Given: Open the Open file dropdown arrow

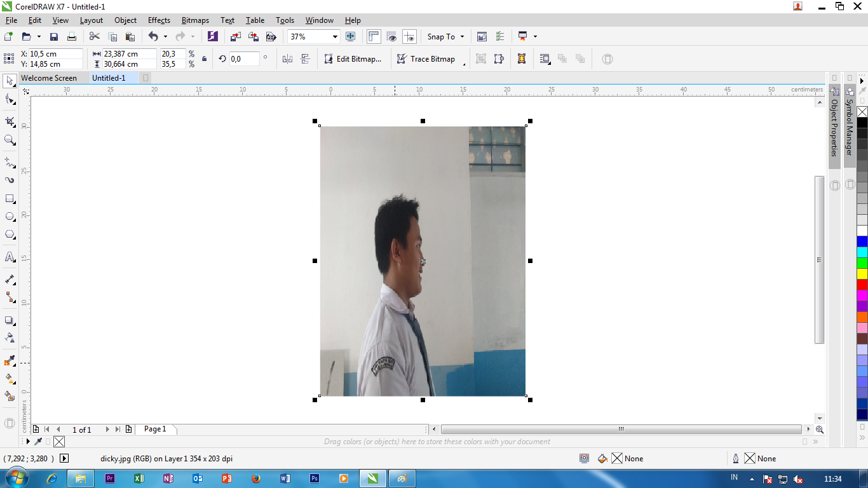Looking at the screenshot, I should [x=38, y=36].
